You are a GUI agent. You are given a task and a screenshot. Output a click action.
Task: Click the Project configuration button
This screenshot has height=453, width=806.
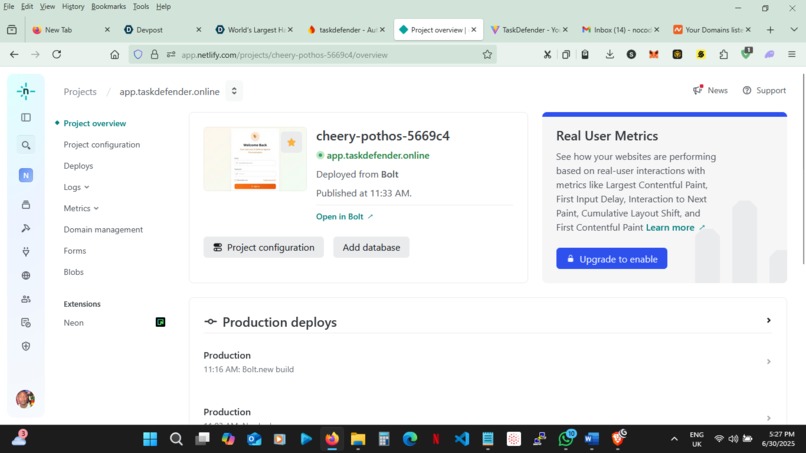(x=264, y=247)
